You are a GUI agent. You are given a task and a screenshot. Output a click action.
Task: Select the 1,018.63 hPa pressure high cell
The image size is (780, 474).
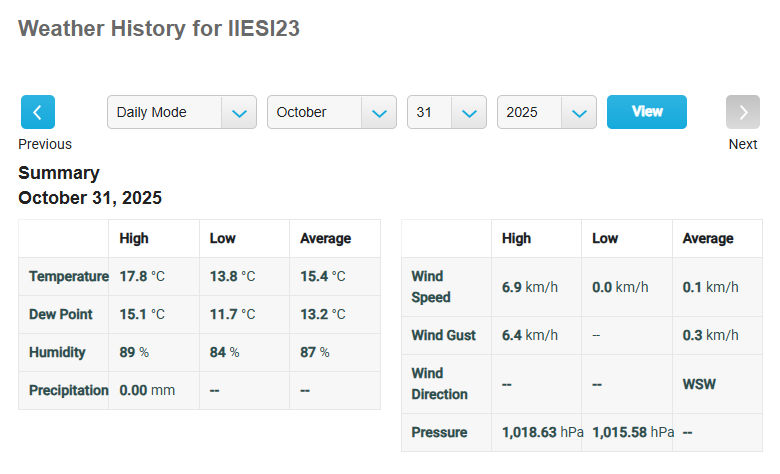[x=542, y=433]
